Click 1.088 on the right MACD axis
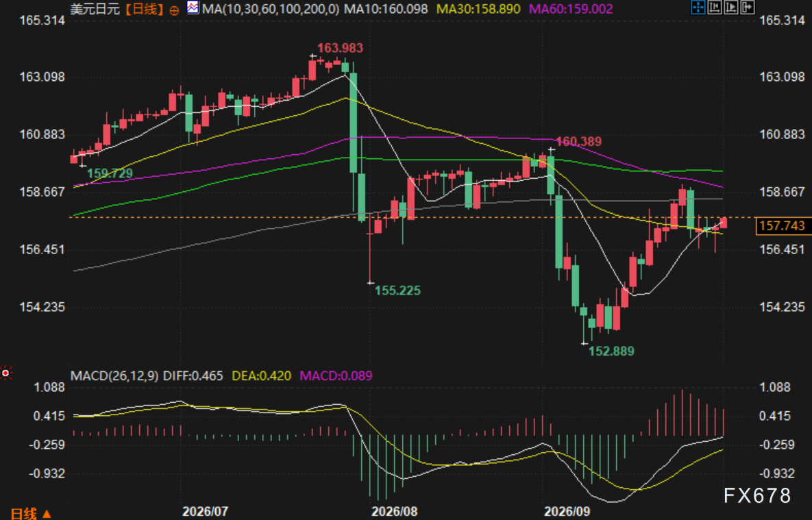Viewport: 812px width, 520px height. coord(775,387)
